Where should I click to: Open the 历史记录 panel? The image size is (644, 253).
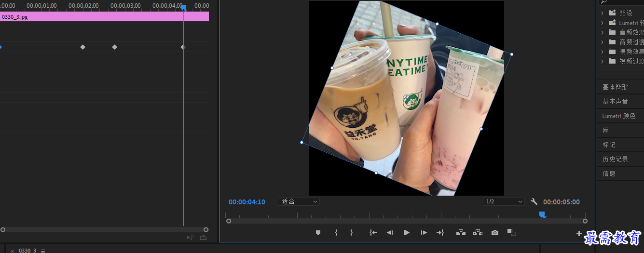[x=615, y=159]
